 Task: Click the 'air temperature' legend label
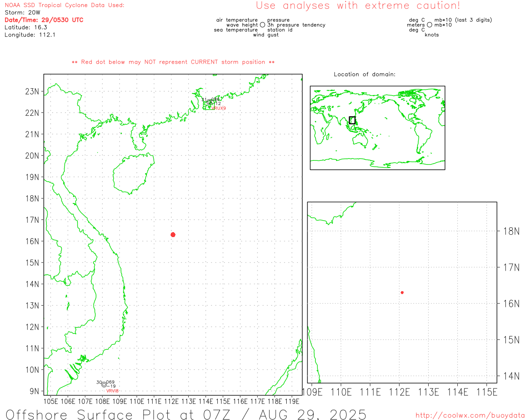pyautogui.click(x=237, y=20)
